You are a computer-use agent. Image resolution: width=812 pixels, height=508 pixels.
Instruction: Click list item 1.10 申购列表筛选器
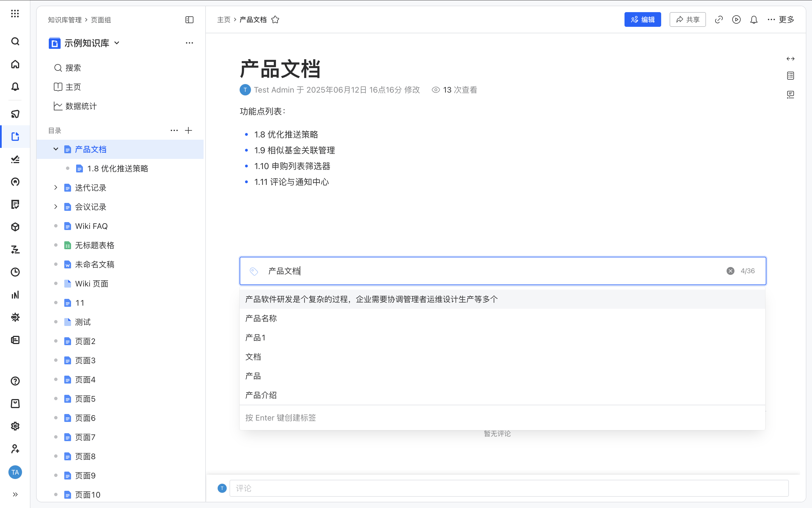point(292,166)
